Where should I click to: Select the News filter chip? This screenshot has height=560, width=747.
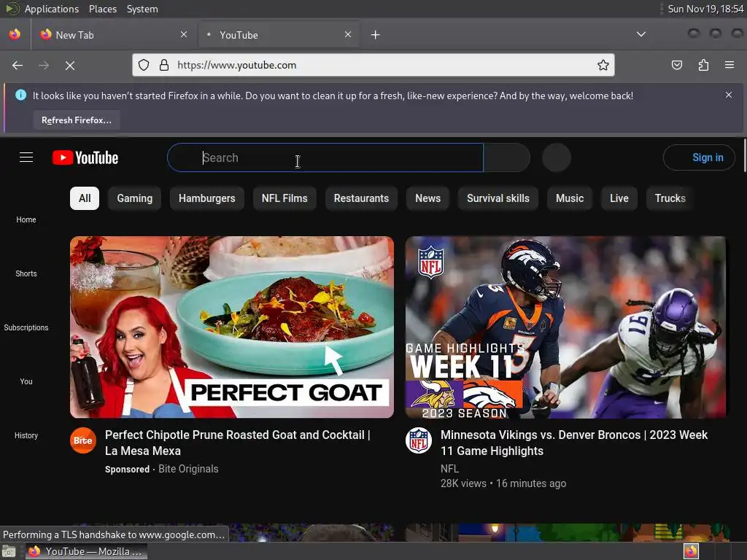427,198
